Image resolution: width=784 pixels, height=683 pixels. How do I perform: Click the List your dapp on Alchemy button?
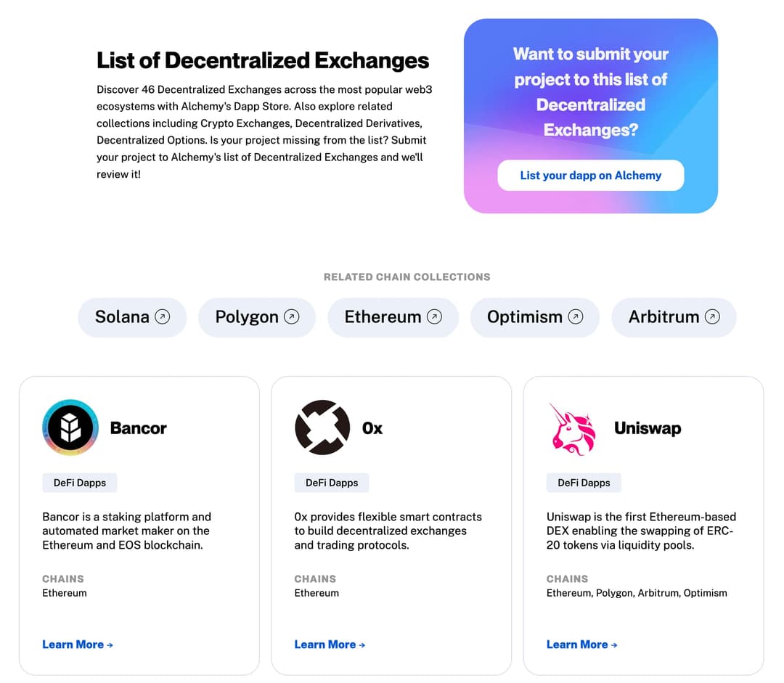click(x=590, y=175)
